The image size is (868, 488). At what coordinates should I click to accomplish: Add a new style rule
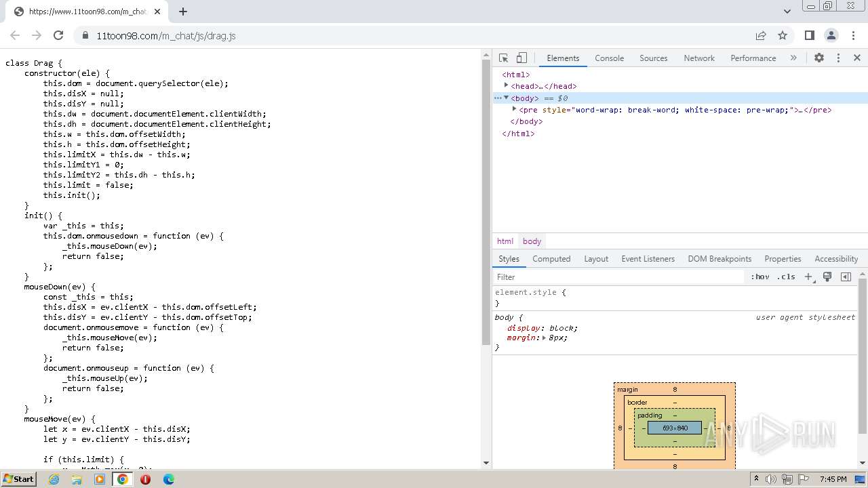(808, 277)
